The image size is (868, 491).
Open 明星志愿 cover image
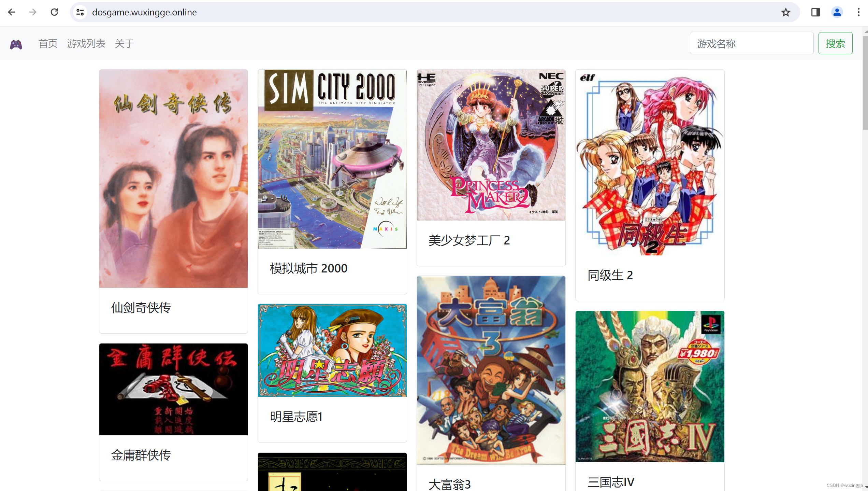coord(332,350)
